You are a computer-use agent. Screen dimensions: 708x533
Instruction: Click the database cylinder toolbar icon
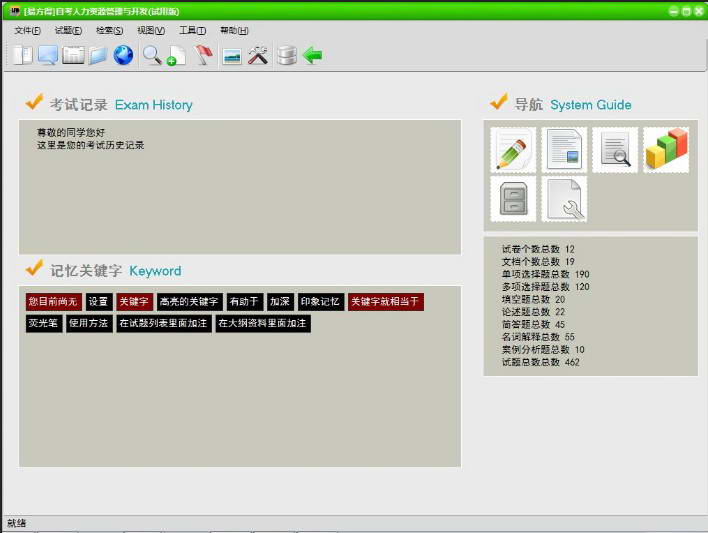[x=286, y=56]
